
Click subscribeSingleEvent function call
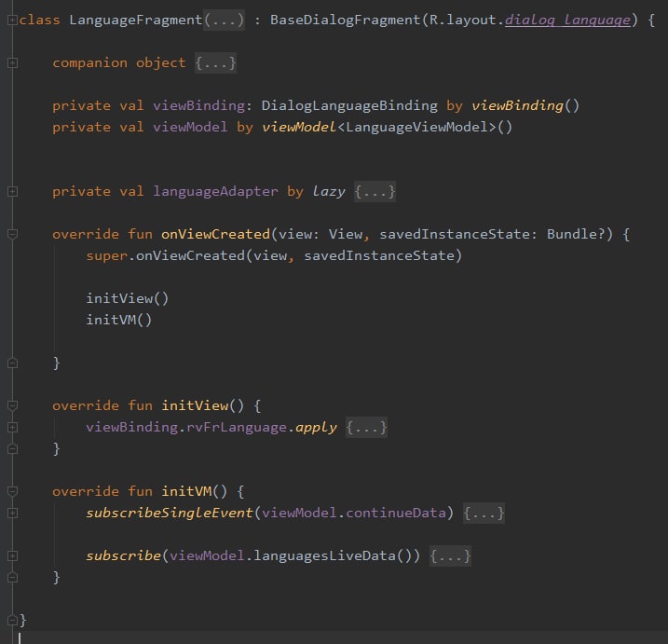tap(170, 514)
